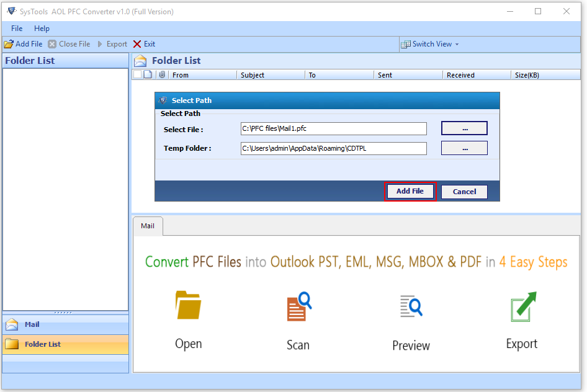Open the Help menu
This screenshot has width=587, height=392.
[42, 29]
